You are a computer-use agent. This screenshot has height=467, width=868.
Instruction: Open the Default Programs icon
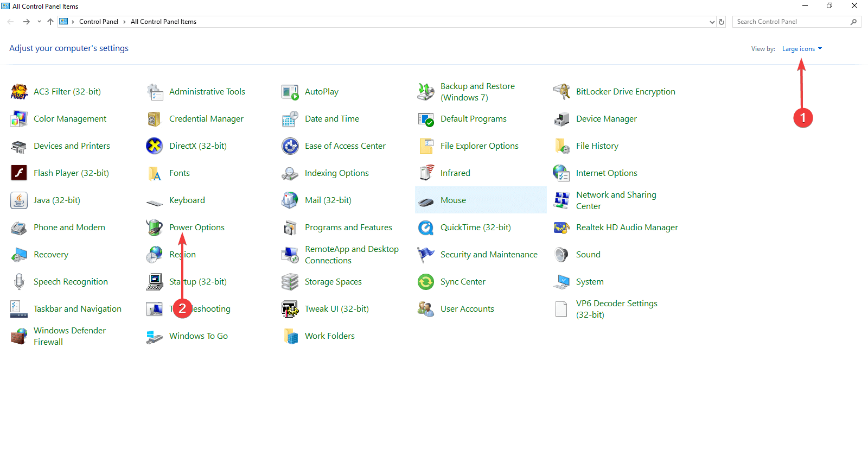[x=426, y=119]
